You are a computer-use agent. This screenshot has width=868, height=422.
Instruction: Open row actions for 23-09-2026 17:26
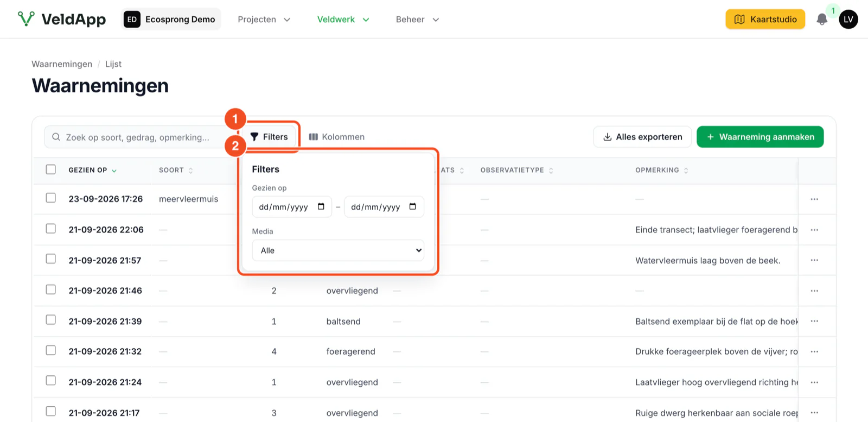[x=814, y=199]
